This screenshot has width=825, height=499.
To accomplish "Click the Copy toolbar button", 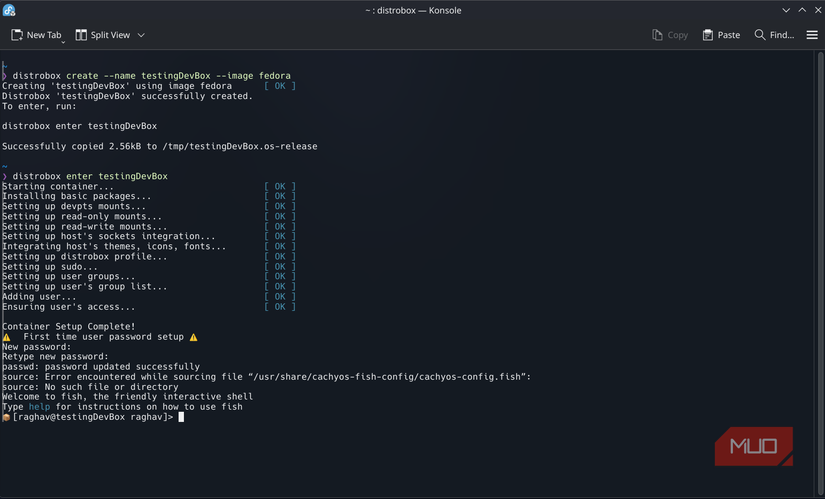I will pos(670,35).
